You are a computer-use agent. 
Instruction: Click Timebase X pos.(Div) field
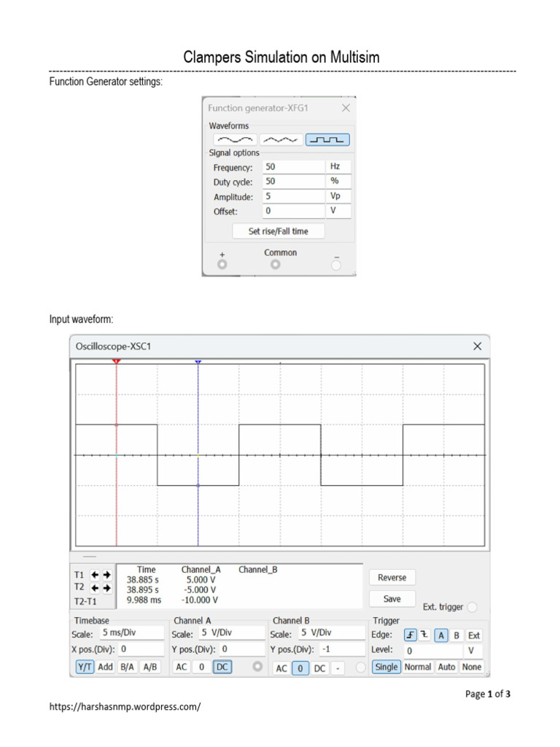click(x=141, y=649)
